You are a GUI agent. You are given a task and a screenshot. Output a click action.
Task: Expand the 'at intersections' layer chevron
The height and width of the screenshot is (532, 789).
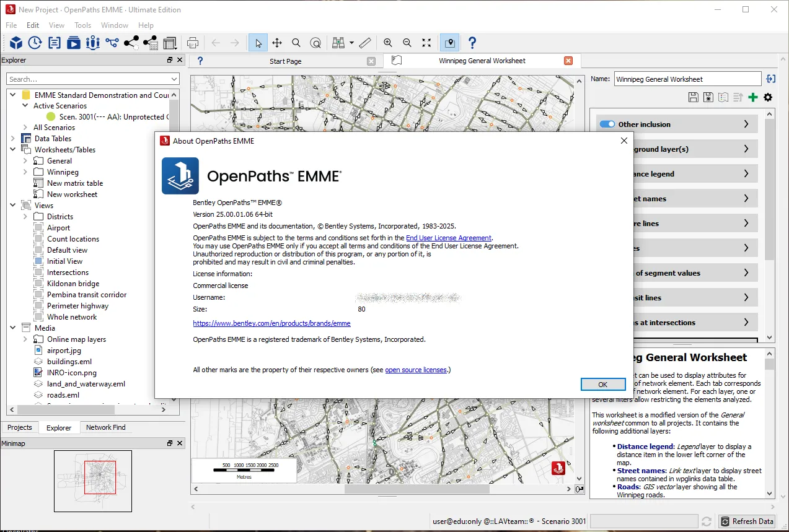click(746, 322)
